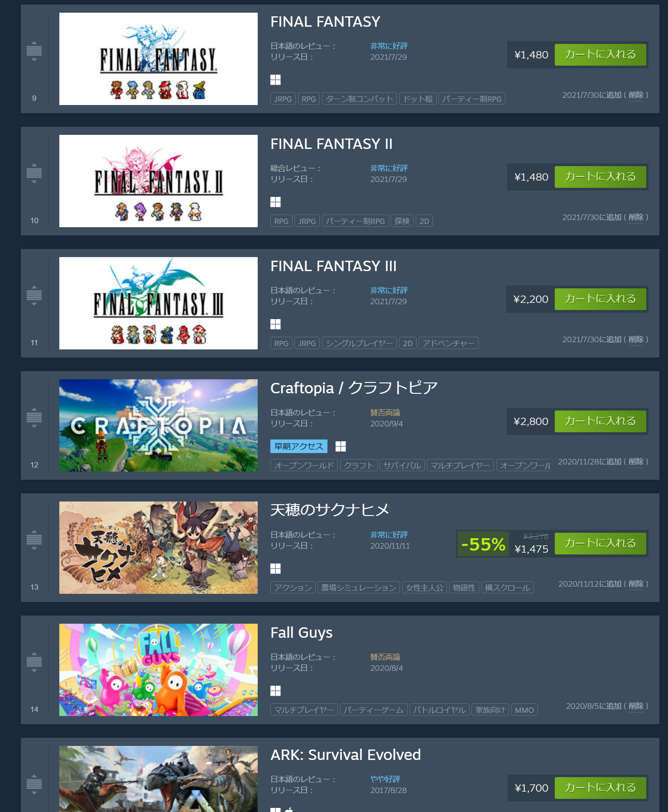This screenshot has width=668, height=812.
Task: Select the バトルロイヤル tag on Fall Guys
Action: (x=439, y=710)
